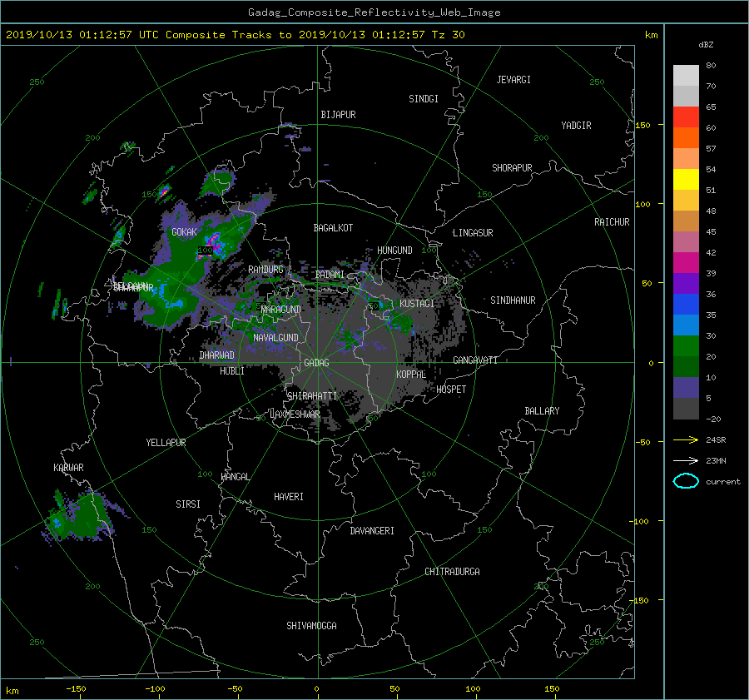The width and height of the screenshot is (749, 700).
Task: Click the SHIRAHATTI city label
Action: [x=311, y=395]
